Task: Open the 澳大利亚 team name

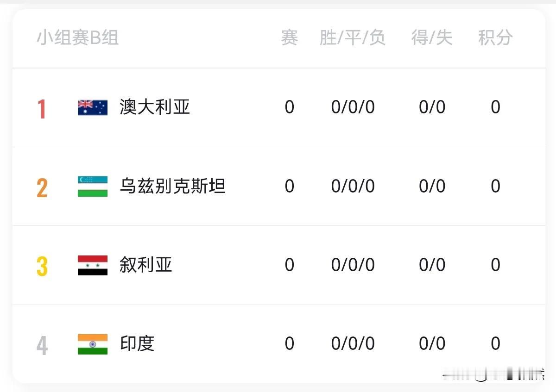Action: [155, 107]
